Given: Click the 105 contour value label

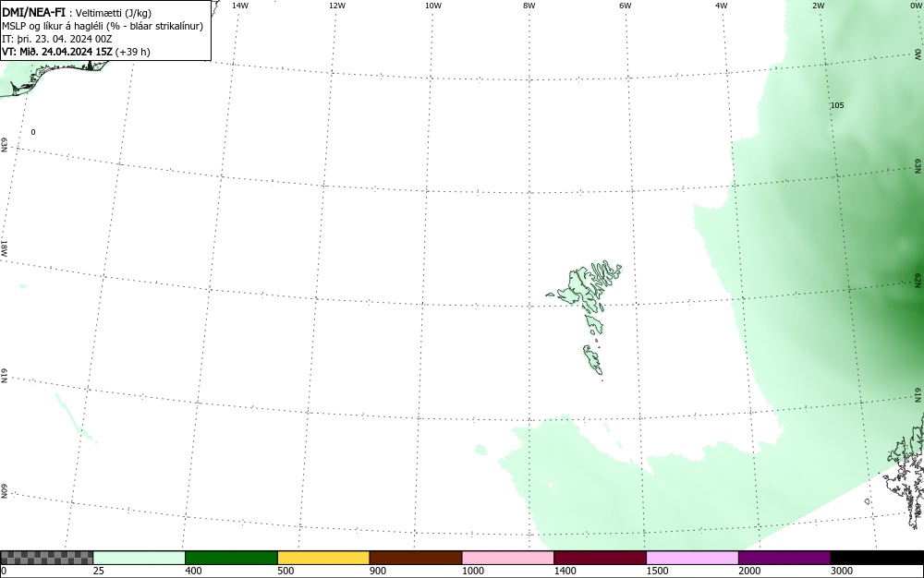Looking at the screenshot, I should (837, 105).
